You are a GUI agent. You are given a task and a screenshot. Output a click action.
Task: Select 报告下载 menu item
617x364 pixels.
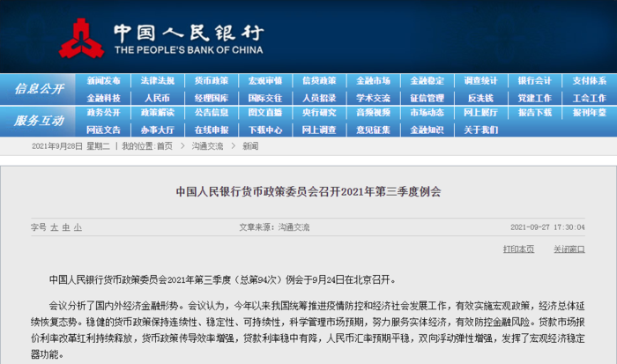pyautogui.click(x=535, y=113)
